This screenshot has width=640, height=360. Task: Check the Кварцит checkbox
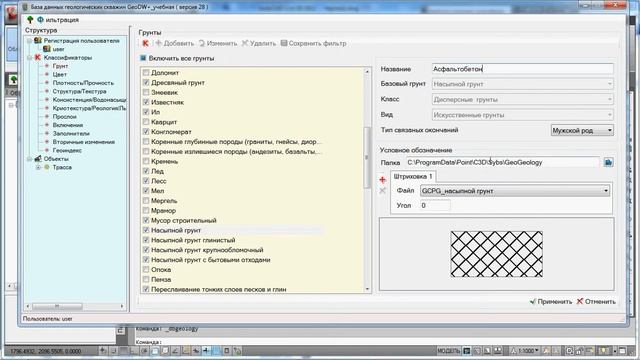pyautogui.click(x=146, y=122)
